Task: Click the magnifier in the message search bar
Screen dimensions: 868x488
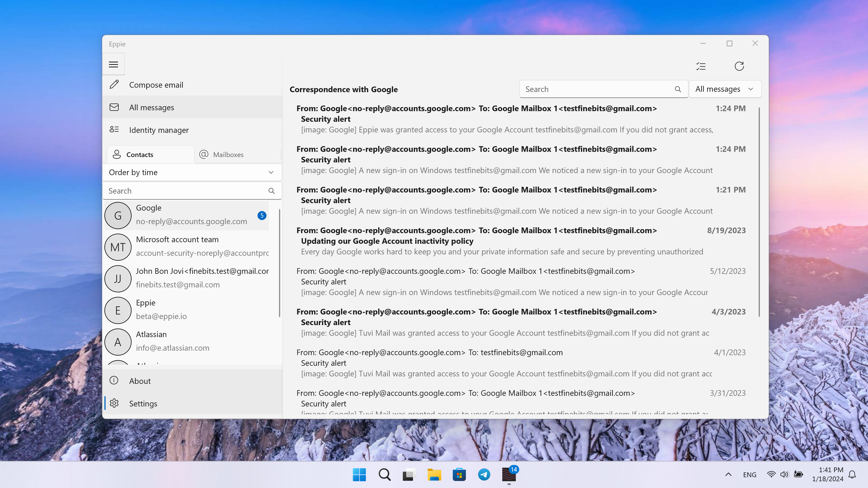Action: (x=678, y=89)
